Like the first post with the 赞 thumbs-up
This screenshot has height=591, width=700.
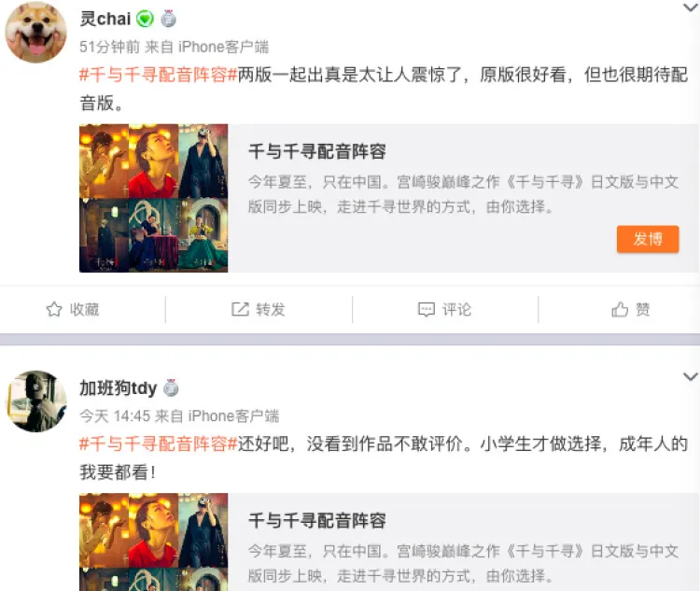(620, 309)
